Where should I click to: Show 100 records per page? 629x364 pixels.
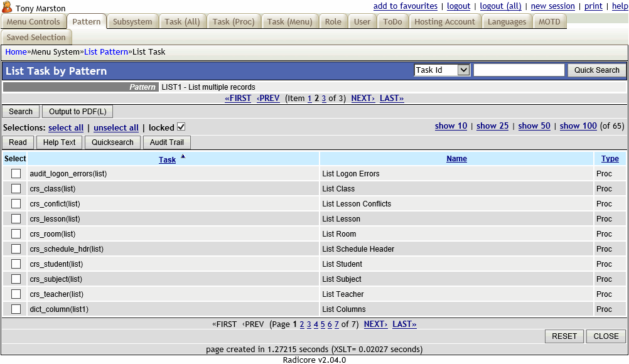578,126
